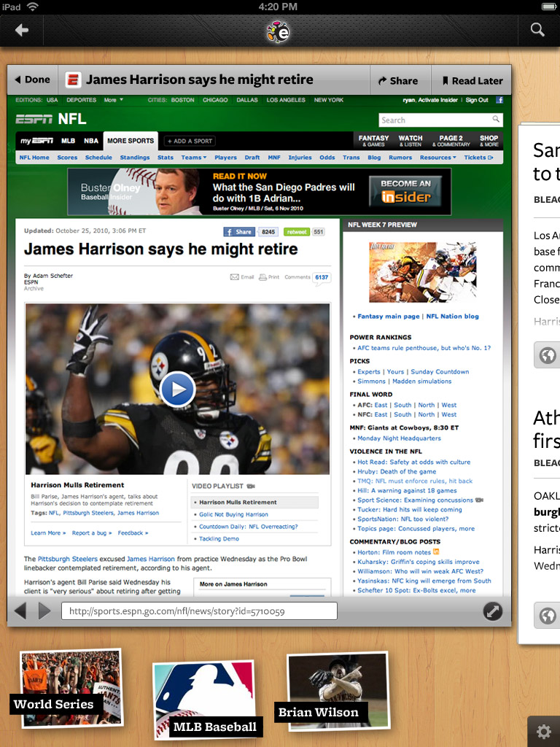This screenshot has height=747, width=560.
Task: Open settings gear at bottom corner
Action: (544, 731)
